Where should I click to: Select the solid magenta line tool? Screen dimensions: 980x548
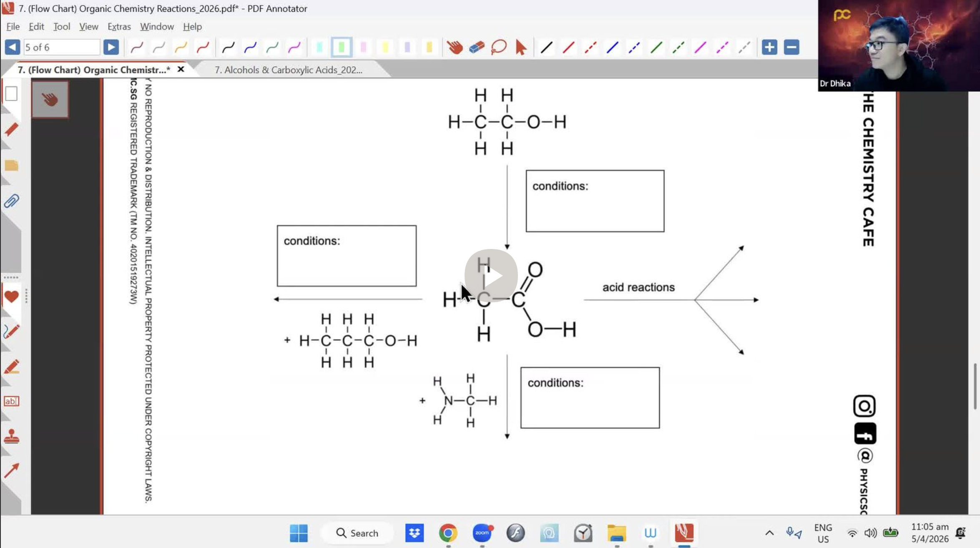[700, 48]
